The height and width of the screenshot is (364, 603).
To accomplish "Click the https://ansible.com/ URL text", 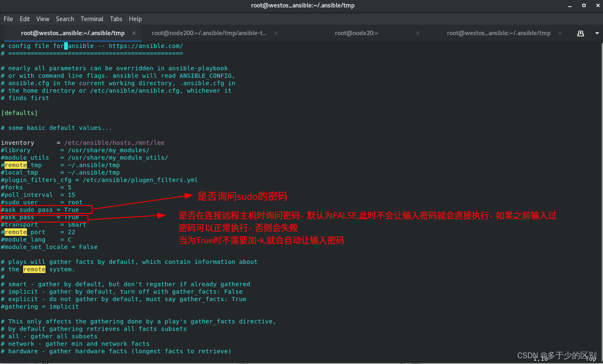I will pos(146,46).
